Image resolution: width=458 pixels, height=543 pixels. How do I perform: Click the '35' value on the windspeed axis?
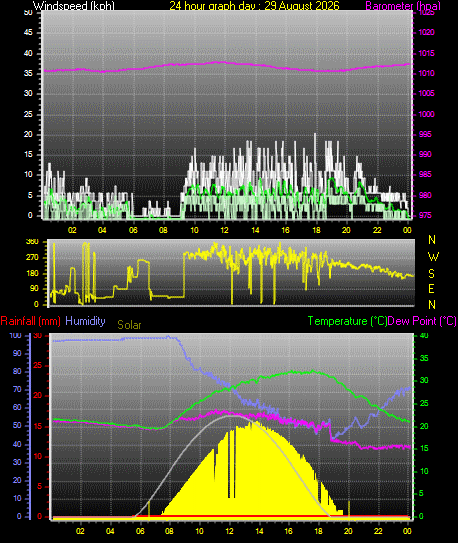coord(28,73)
